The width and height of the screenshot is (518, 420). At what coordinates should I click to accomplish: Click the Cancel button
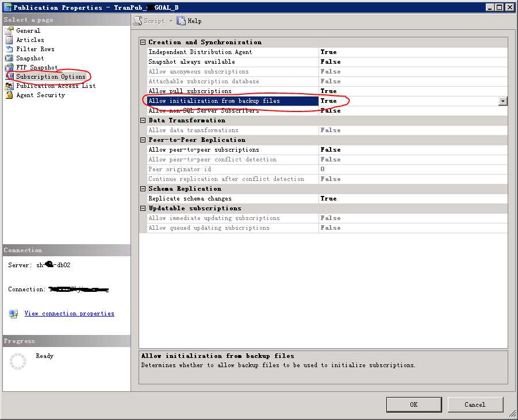tap(475, 404)
